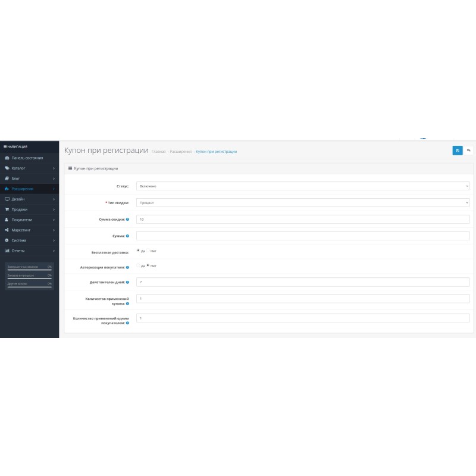476x476 pixels.
Task: Click the Главная breadcrumb link
Action: (x=159, y=152)
